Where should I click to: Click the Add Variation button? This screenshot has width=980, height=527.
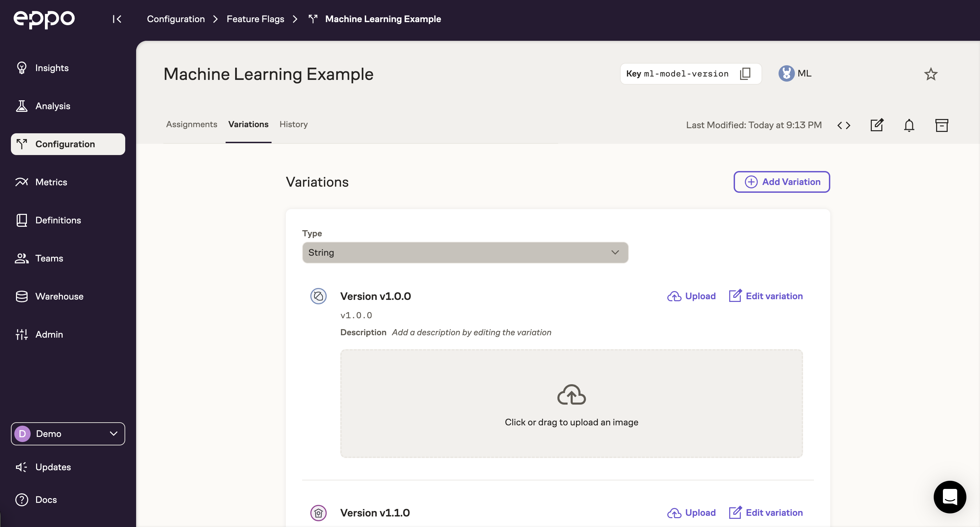click(781, 182)
